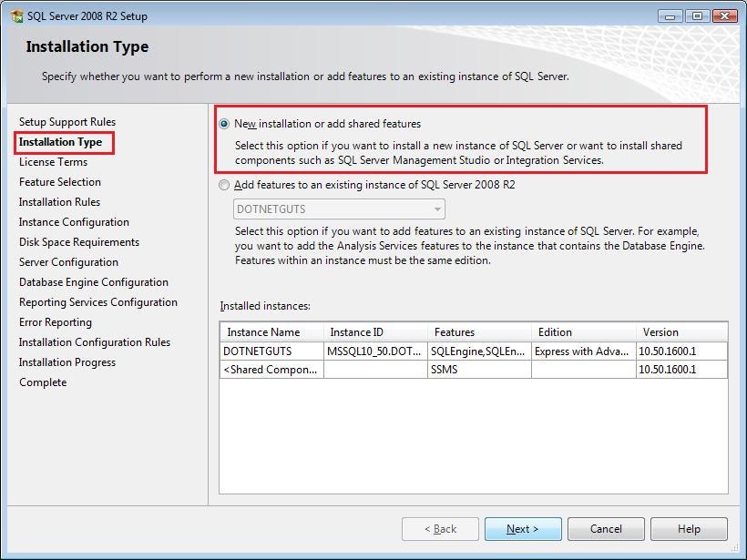
Task: Select Server Configuration step
Action: click(x=68, y=262)
